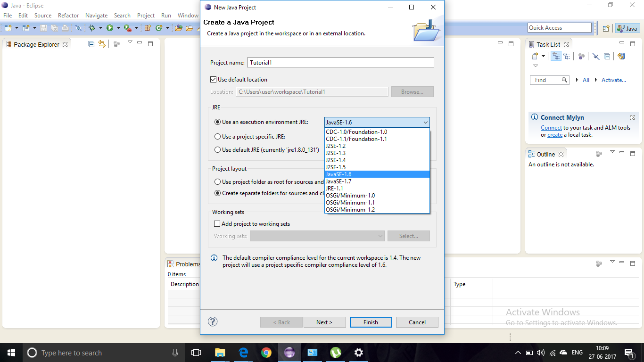Click the New Java Class toolbar icon

click(x=159, y=28)
